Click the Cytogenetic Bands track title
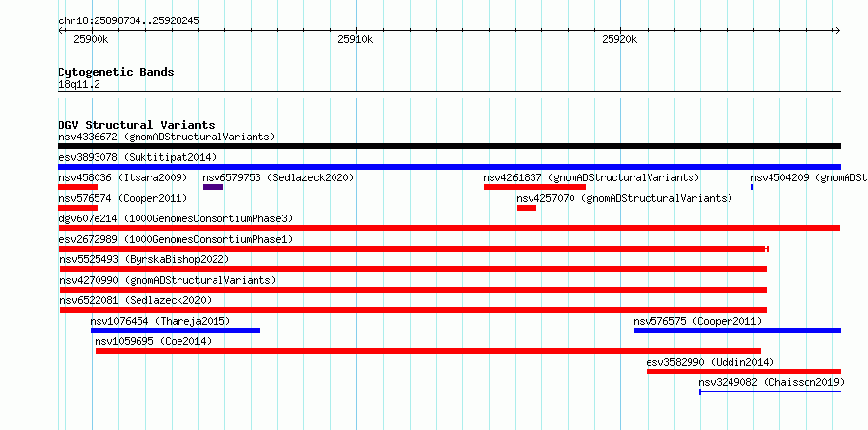The width and height of the screenshot is (868, 430). [116, 72]
